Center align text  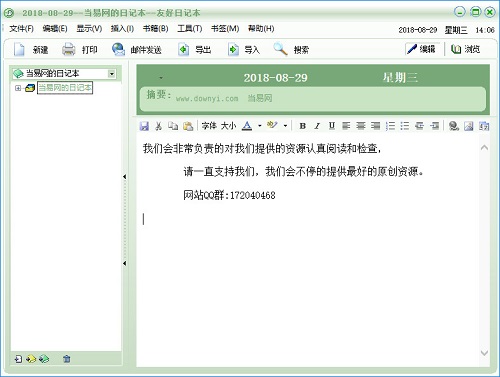[x=361, y=126]
